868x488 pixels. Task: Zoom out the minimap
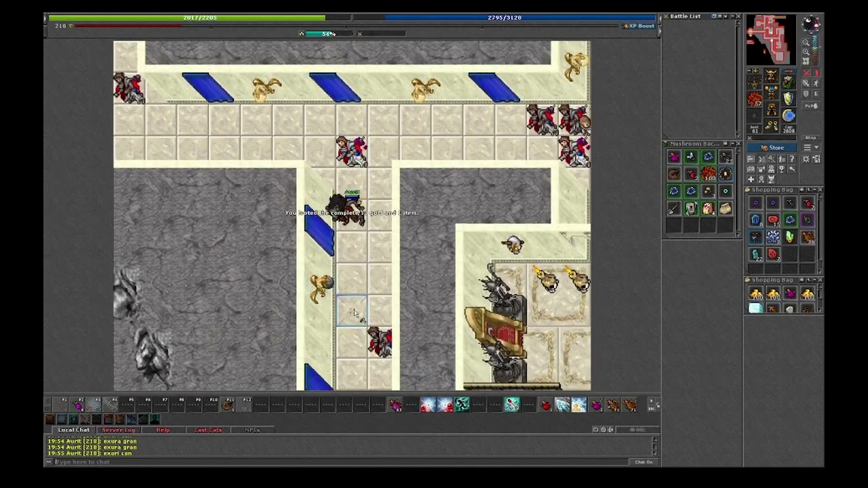tap(806, 42)
